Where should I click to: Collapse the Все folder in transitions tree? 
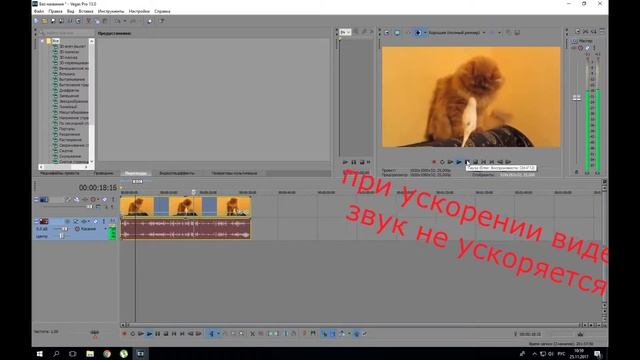click(42, 41)
